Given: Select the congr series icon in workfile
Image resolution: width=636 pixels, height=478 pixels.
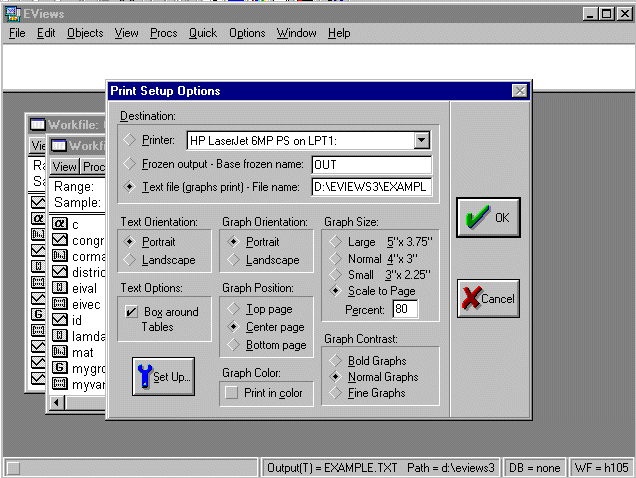Looking at the screenshot, I should pos(59,240).
